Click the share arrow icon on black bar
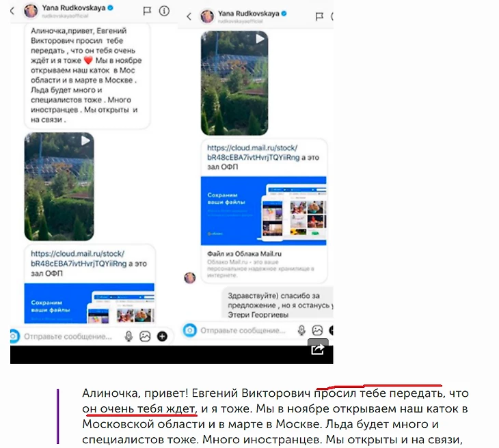Image resolution: width=499 pixels, height=448 pixels. click(x=317, y=350)
